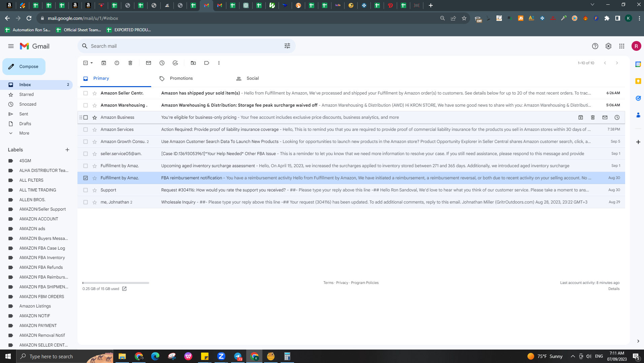This screenshot has width=644, height=363.
Task: Open the Program Policies link
Action: 365,283
